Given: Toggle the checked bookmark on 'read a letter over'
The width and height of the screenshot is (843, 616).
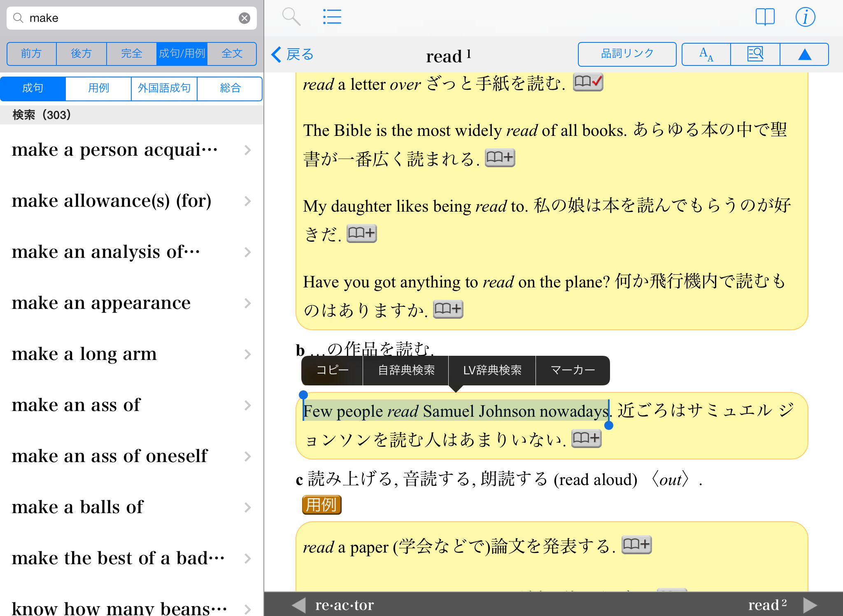Looking at the screenshot, I should (588, 82).
